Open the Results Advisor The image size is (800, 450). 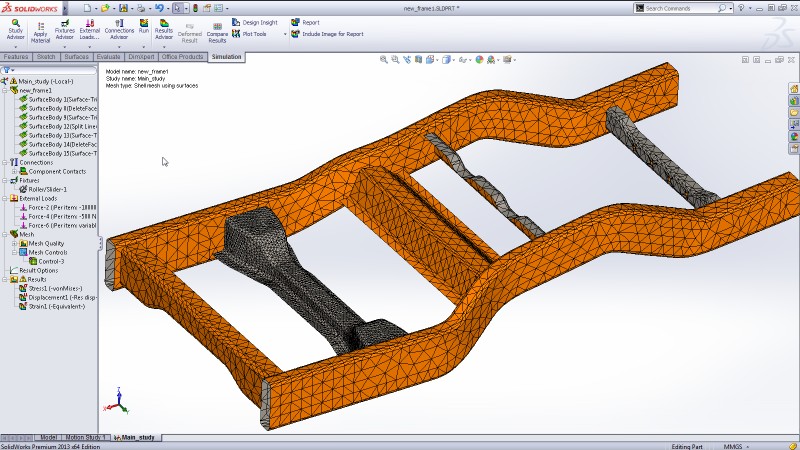pos(164,28)
